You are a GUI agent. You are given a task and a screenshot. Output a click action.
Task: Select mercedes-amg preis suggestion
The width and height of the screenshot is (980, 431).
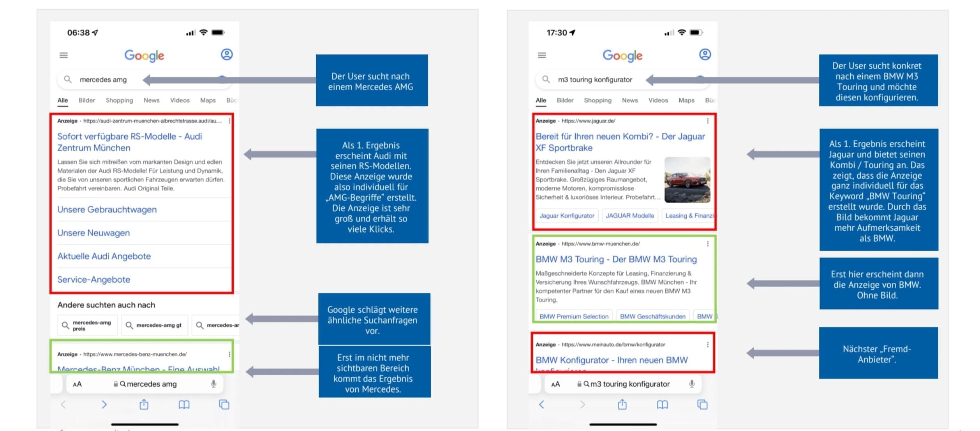click(x=88, y=325)
